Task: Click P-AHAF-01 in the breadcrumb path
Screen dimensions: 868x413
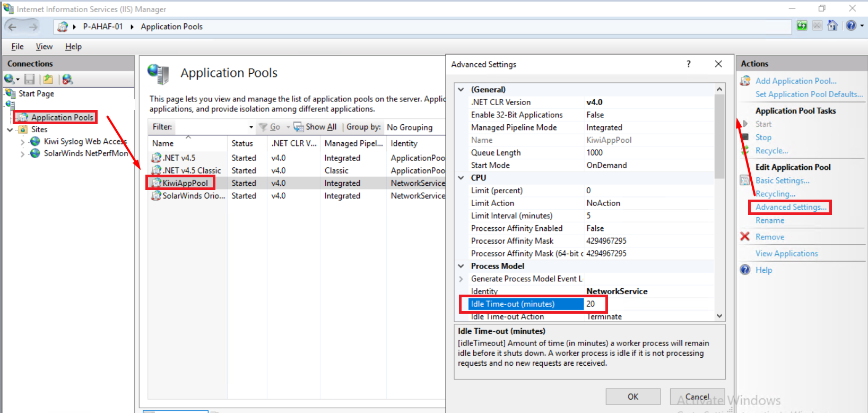Action: pyautogui.click(x=103, y=27)
